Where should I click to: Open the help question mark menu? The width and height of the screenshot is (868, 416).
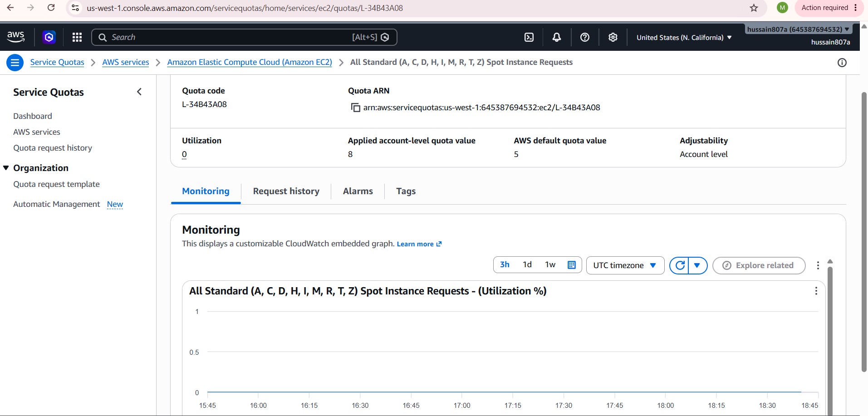point(585,37)
